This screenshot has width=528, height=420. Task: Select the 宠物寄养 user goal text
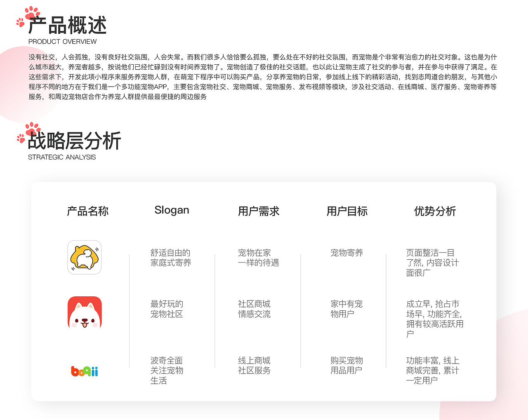(346, 253)
